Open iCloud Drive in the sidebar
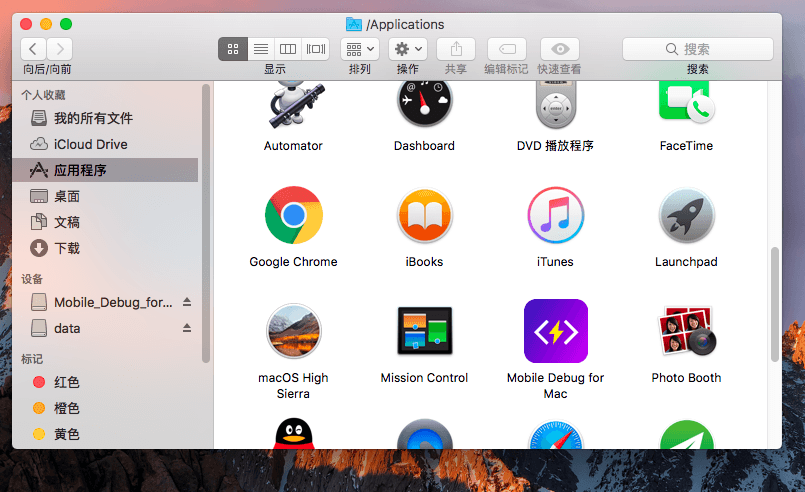The height and width of the screenshot is (492, 805). (x=105, y=144)
